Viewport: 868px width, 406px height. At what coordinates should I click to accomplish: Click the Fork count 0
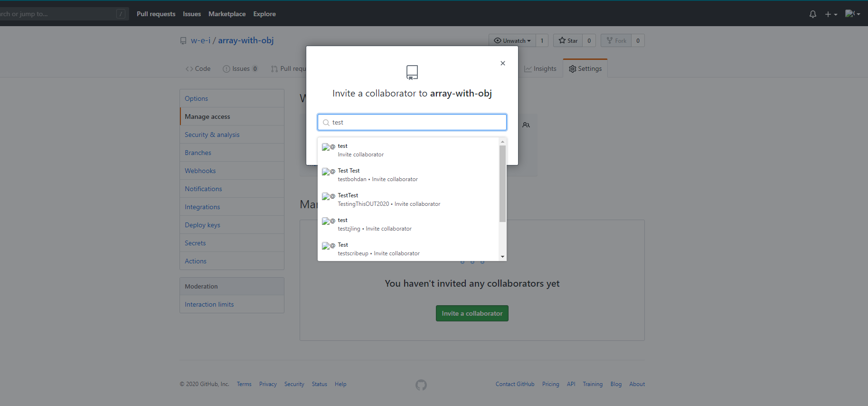pyautogui.click(x=638, y=40)
